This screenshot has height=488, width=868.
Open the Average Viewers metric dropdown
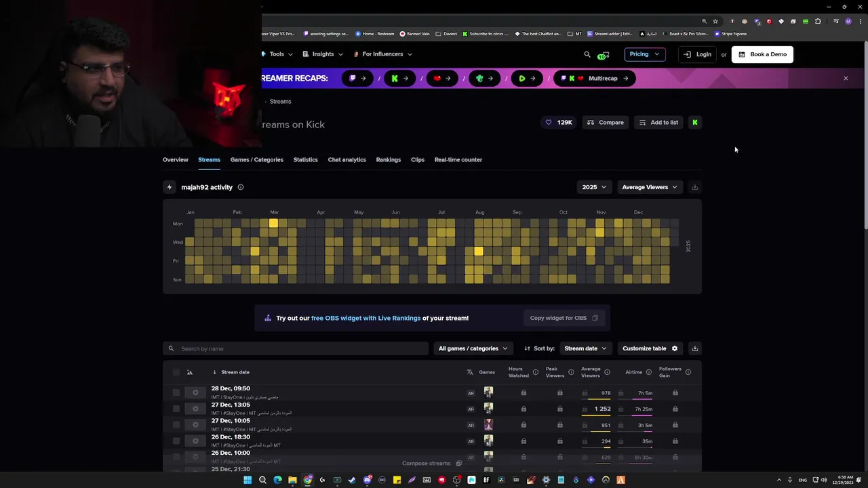(x=650, y=187)
